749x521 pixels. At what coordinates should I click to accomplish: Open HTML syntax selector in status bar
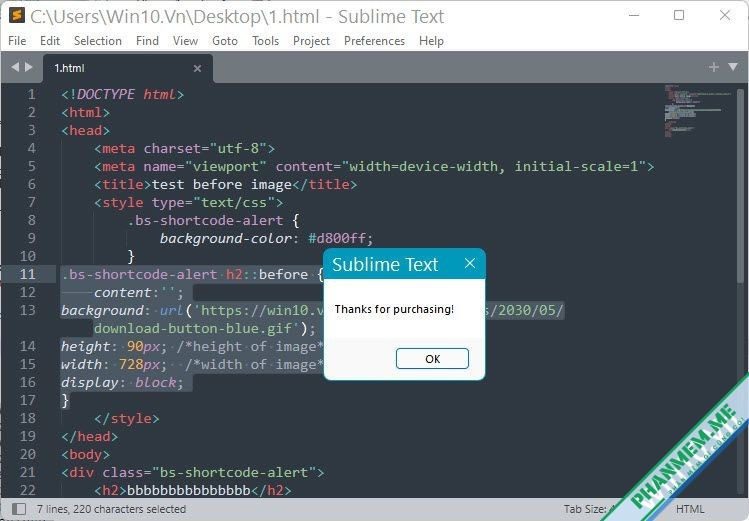pyautogui.click(x=690, y=509)
